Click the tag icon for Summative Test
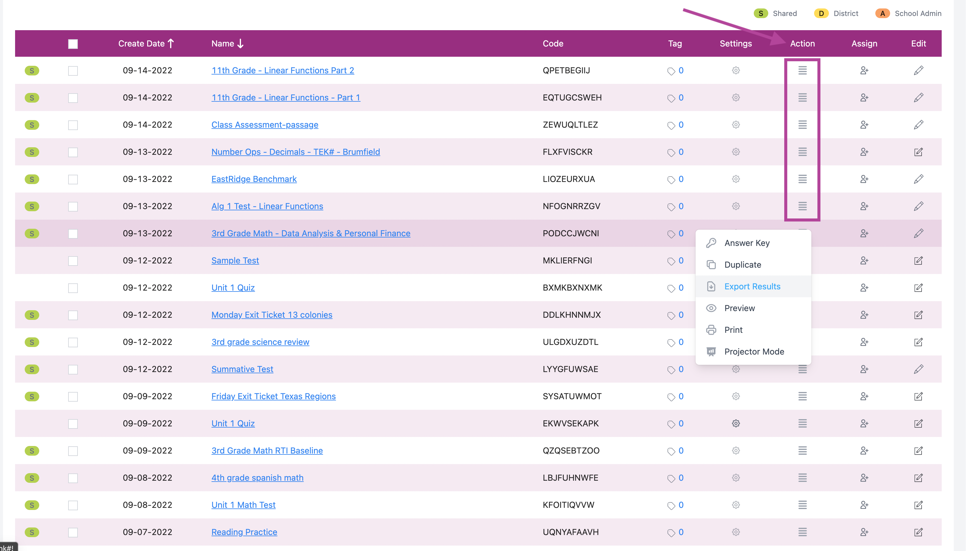 671,370
